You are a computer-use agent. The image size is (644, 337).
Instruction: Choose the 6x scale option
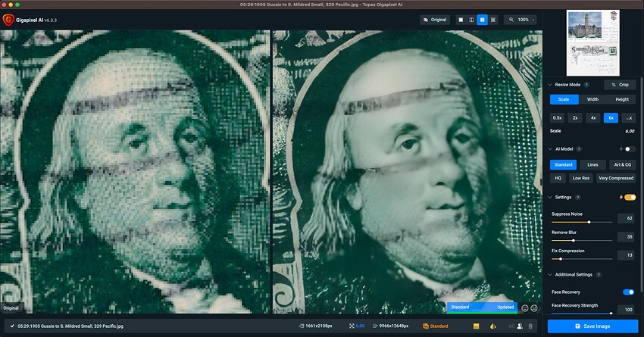[611, 118]
